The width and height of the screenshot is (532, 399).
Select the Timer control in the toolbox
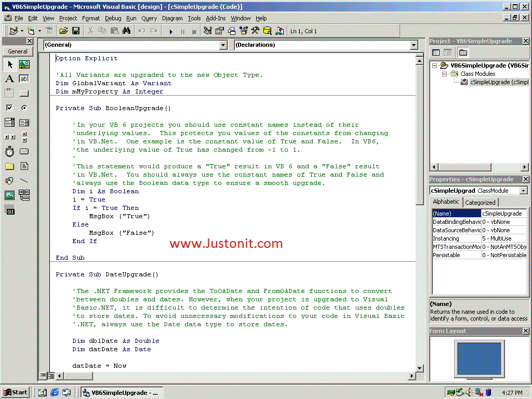pyautogui.click(x=10, y=151)
